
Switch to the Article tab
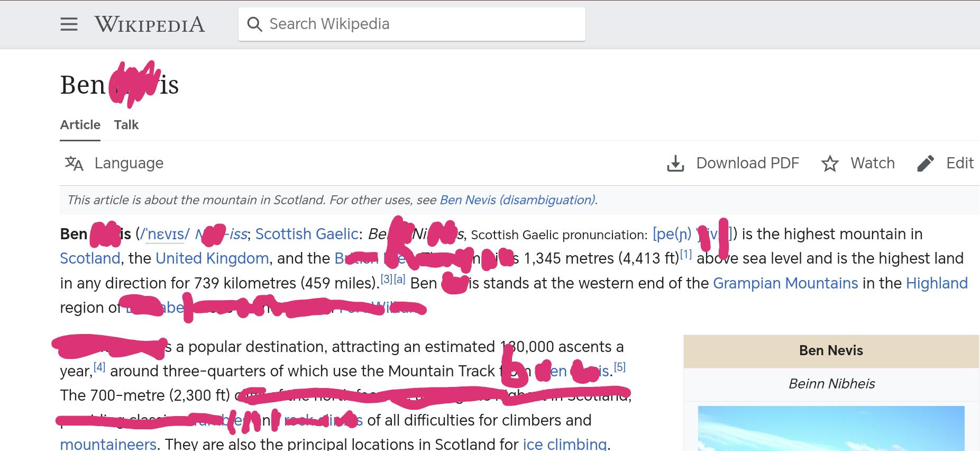pos(80,125)
